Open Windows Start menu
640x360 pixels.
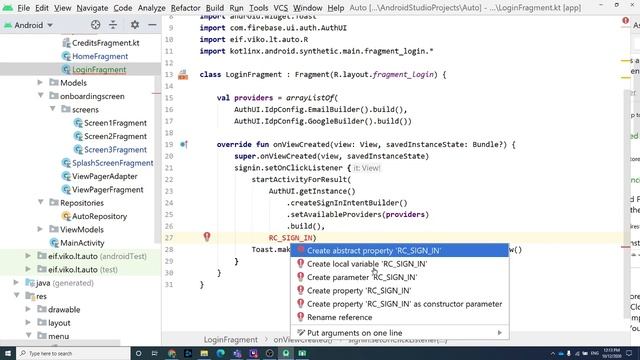(8, 353)
